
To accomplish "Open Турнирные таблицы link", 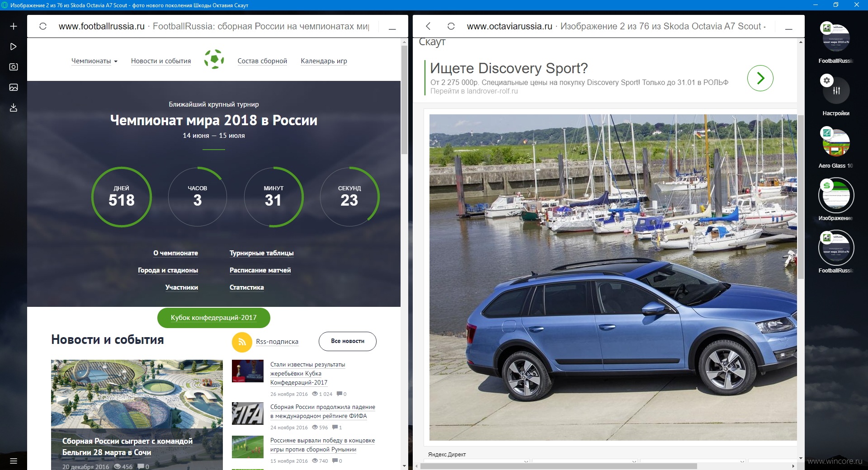I will [x=261, y=253].
